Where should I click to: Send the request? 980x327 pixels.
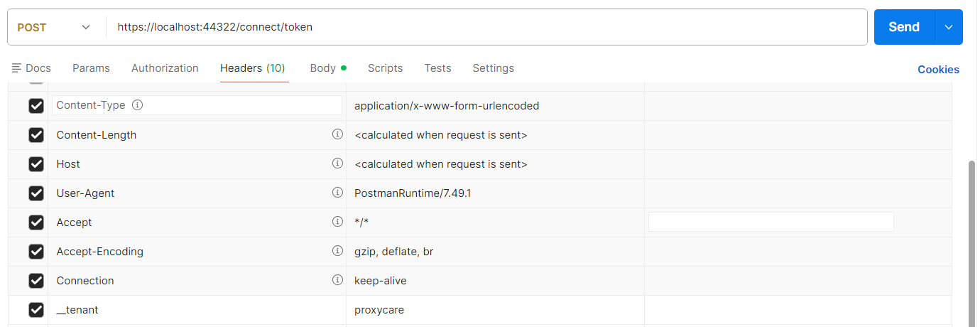[x=904, y=27]
